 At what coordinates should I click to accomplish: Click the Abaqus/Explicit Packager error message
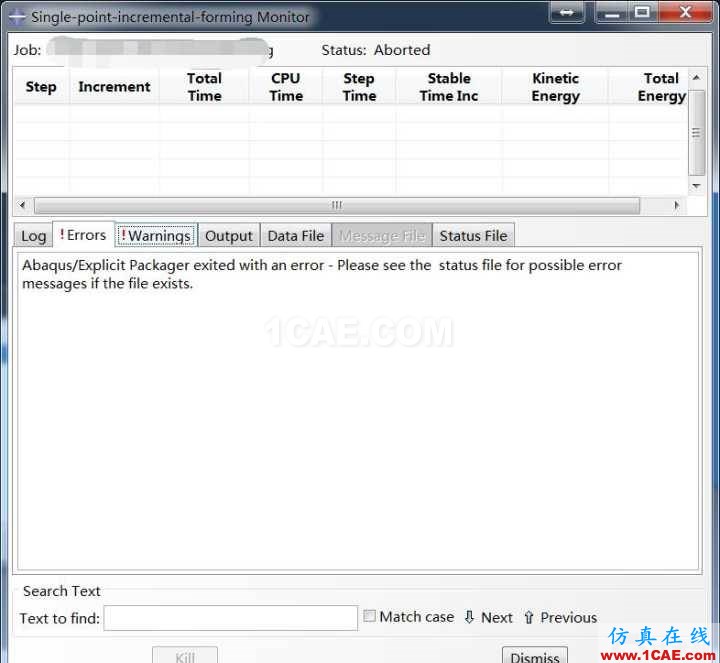(x=321, y=274)
